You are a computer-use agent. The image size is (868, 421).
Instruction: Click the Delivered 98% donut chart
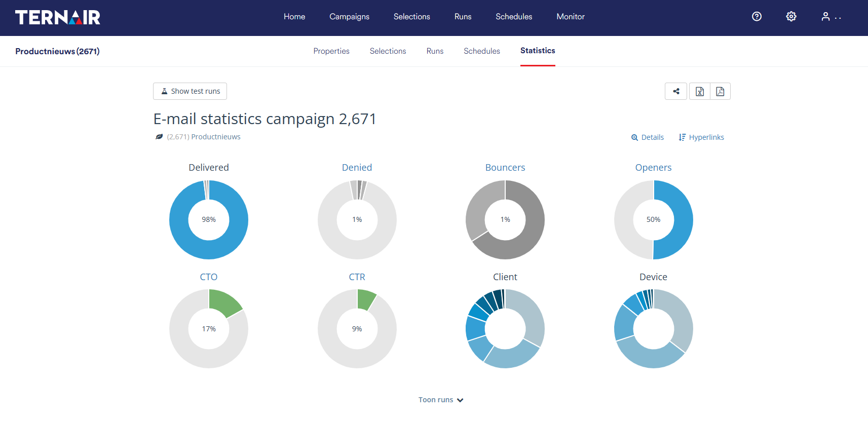[209, 220]
